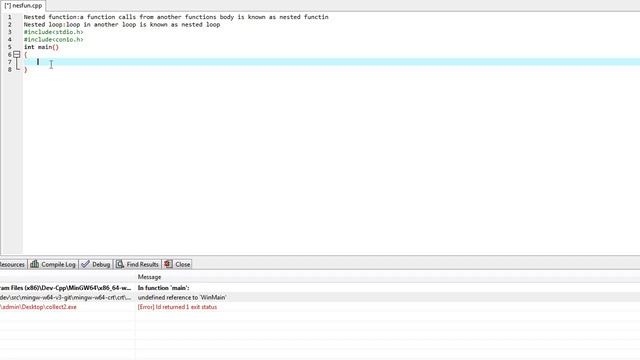Click line number 3 in the gutter
This screenshot has width=640, height=360.
click(10, 32)
